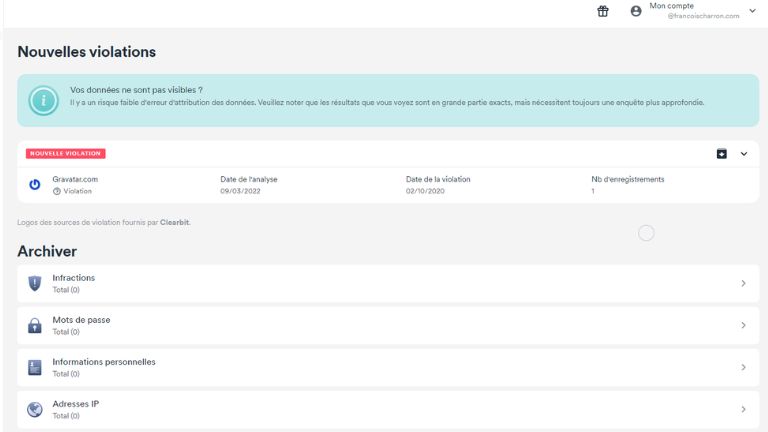This screenshot has height=432, width=768.
Task: Select Nb d'enregistrements value 1
Action: click(593, 191)
